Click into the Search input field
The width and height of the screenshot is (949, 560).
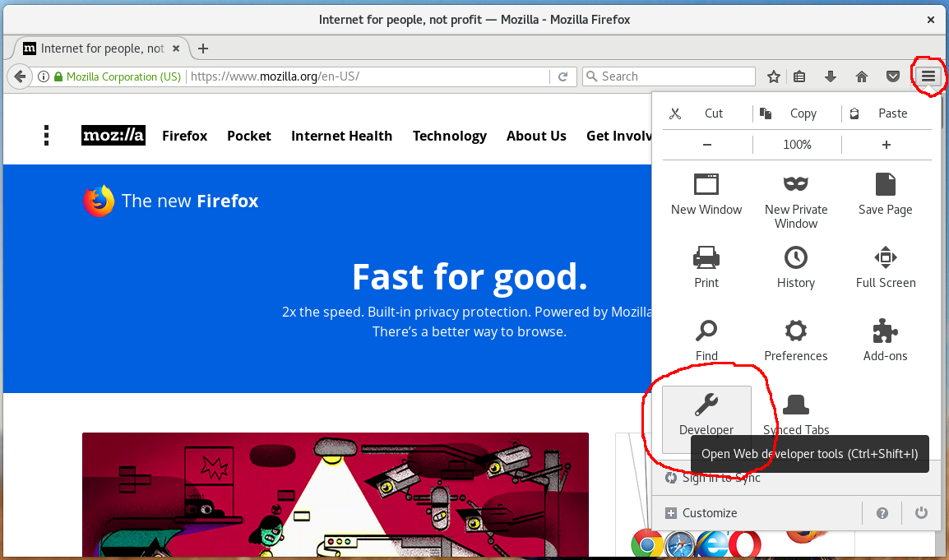(674, 76)
